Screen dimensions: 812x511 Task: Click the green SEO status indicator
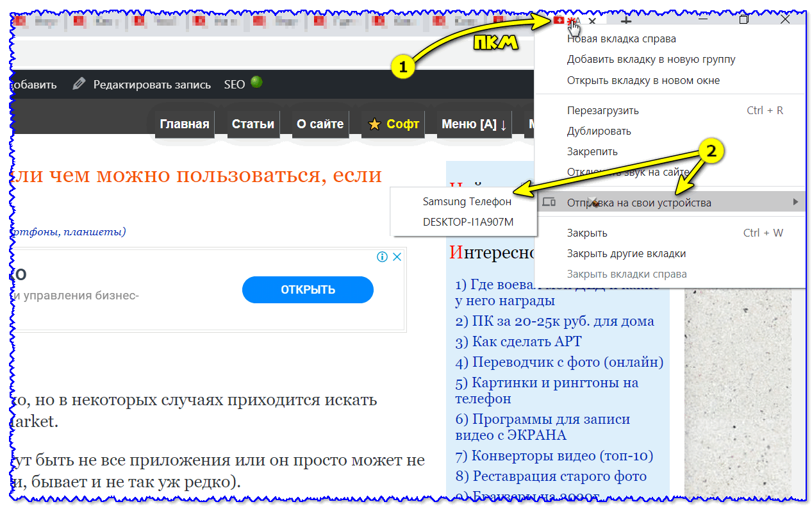[256, 83]
